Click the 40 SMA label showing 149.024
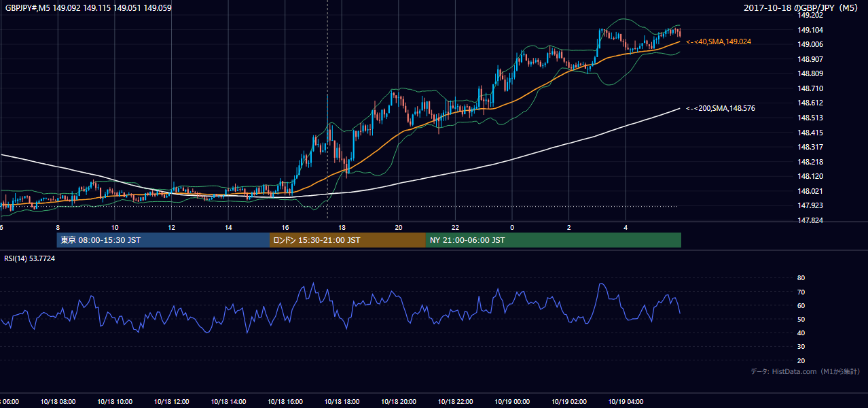This screenshot has width=868, height=408. pyautogui.click(x=718, y=41)
